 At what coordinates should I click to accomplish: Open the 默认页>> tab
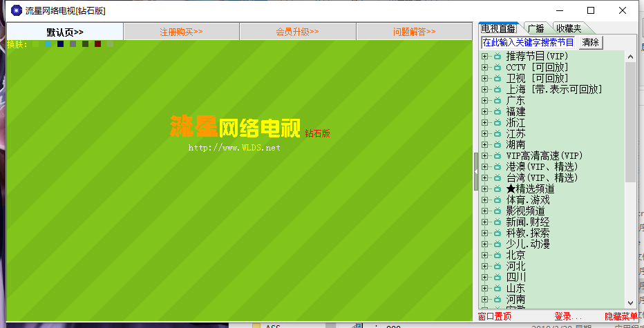point(65,32)
